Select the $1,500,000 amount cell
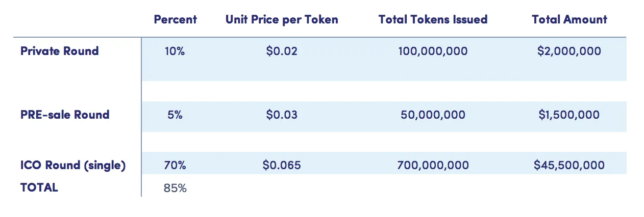Image resolution: width=644 pixels, height=217 pixels. (569, 115)
